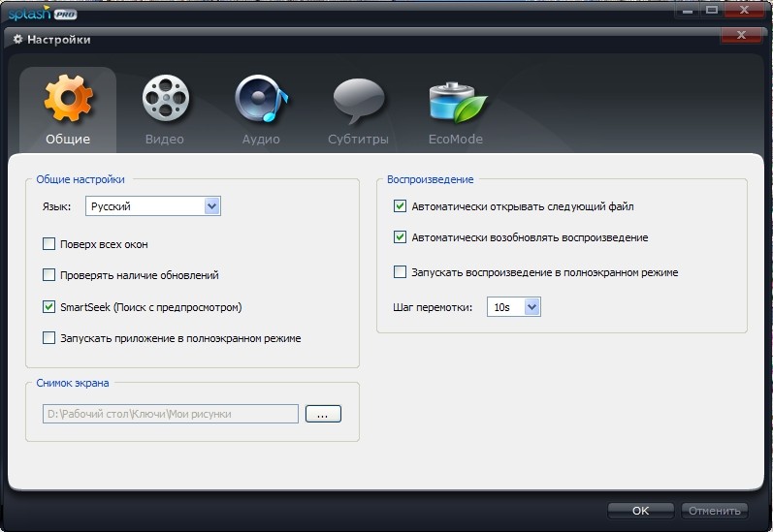The height and width of the screenshot is (532, 773).
Task: Close the Настройки dialog
Action: [x=741, y=35]
